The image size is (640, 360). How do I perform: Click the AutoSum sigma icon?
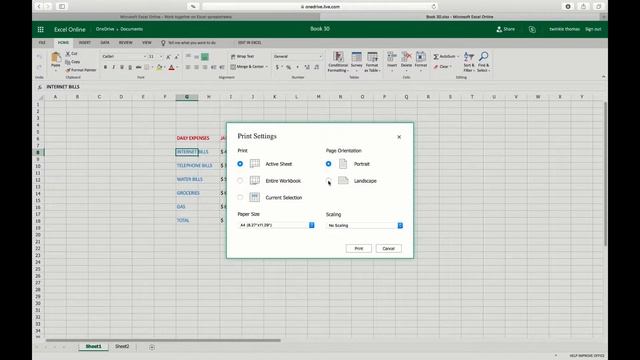tap(436, 56)
